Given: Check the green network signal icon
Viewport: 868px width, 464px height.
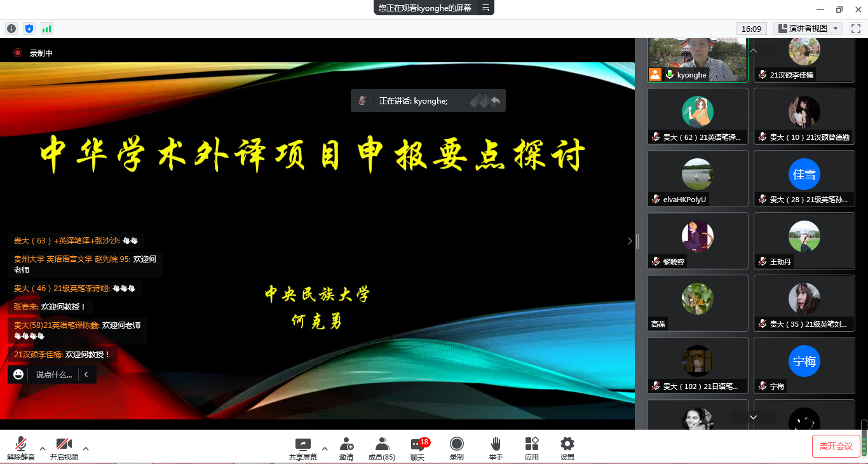Looking at the screenshot, I should (46, 29).
